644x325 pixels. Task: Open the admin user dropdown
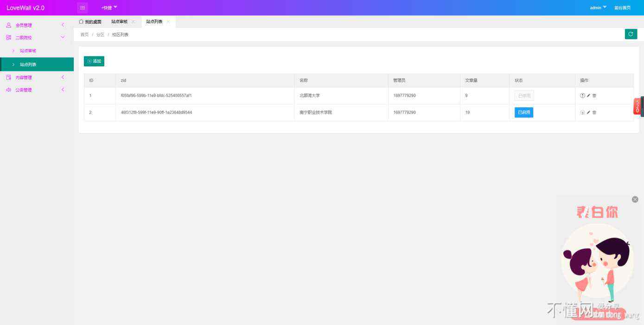point(598,7)
